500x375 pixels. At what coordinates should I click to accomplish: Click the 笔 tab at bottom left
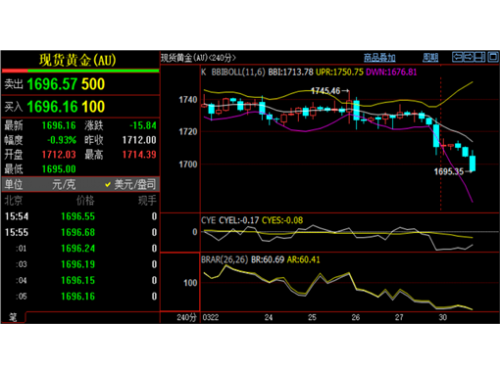13,317
